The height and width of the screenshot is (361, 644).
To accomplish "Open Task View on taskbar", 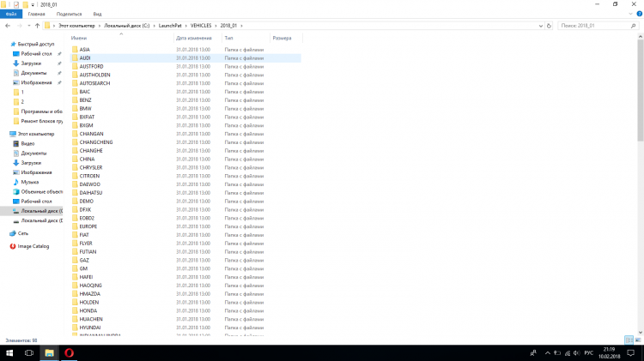I will [29, 352].
